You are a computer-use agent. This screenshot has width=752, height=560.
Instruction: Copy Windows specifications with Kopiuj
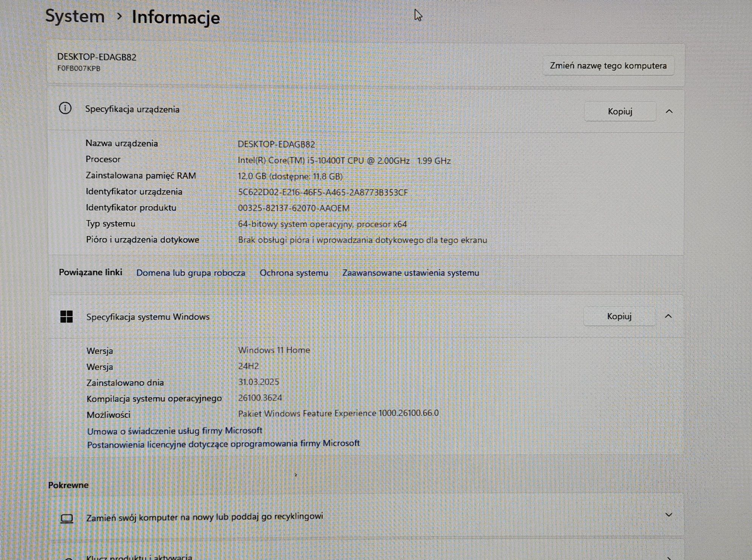(619, 316)
